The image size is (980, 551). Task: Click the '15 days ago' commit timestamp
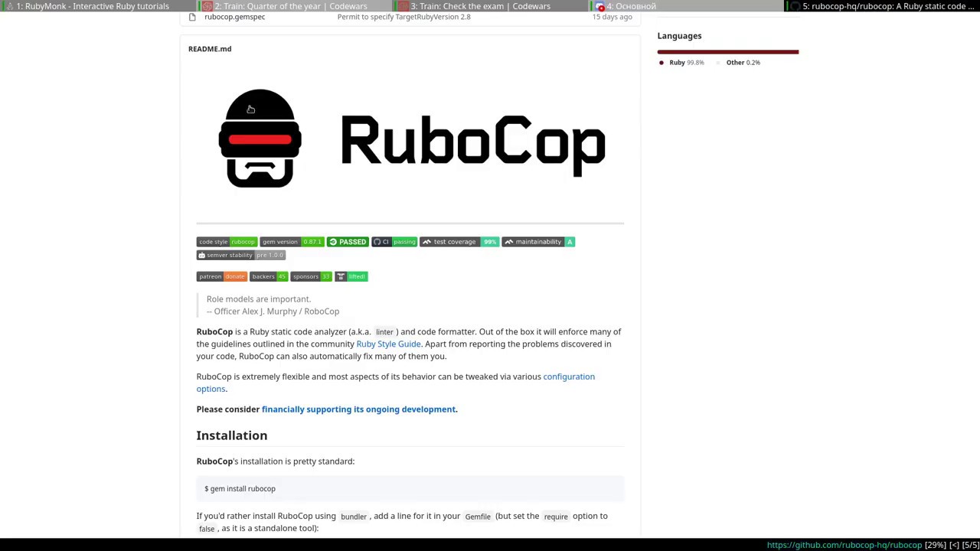(612, 17)
